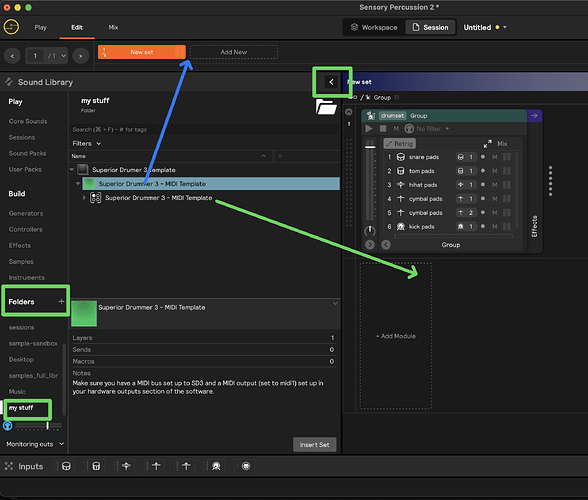Add a new folder with the Folders plus icon
The width and height of the screenshot is (588, 500).
click(61, 302)
